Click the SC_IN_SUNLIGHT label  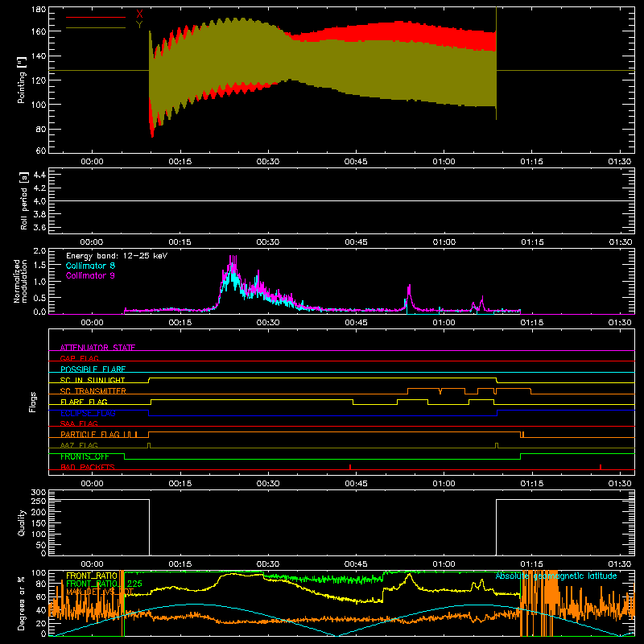coord(93,380)
